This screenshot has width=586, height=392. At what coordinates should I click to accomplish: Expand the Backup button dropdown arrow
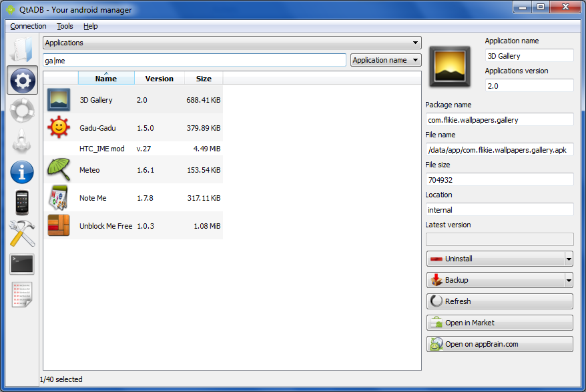coord(569,280)
